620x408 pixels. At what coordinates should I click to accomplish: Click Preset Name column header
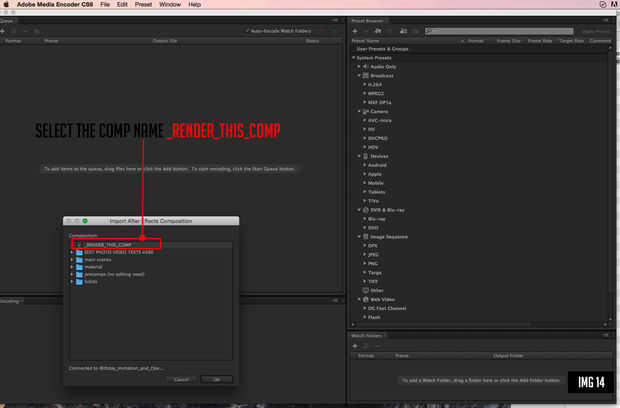tap(365, 41)
